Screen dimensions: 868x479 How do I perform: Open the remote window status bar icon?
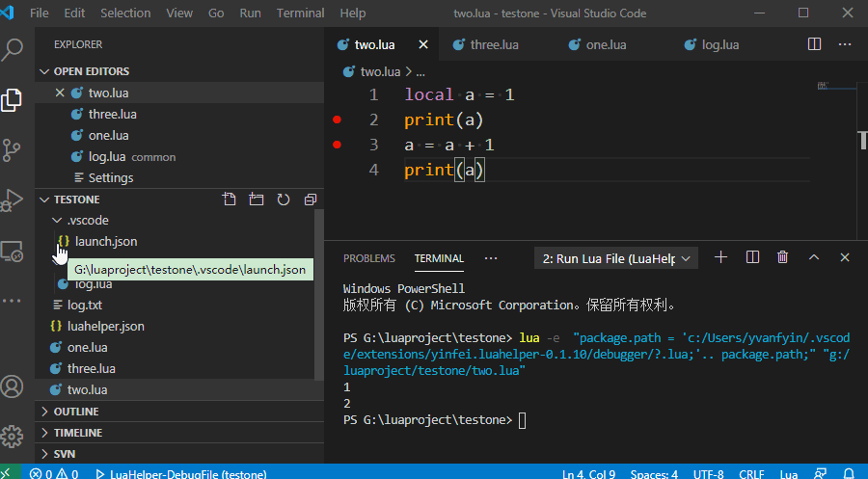click(x=7, y=473)
